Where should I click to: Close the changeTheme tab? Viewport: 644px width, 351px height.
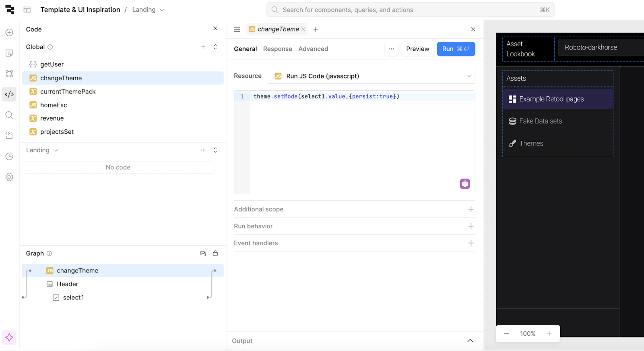point(303,29)
